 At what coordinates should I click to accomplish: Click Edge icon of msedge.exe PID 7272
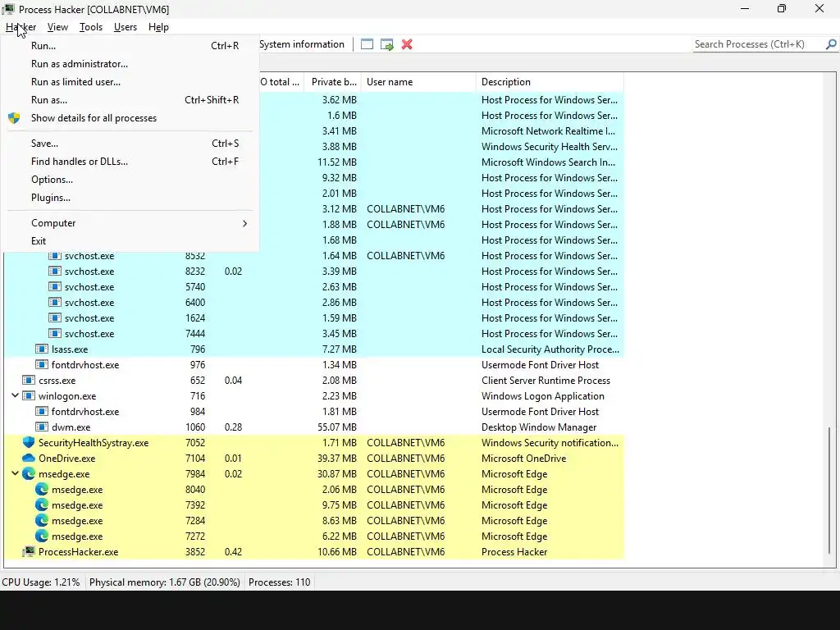tap(42, 536)
